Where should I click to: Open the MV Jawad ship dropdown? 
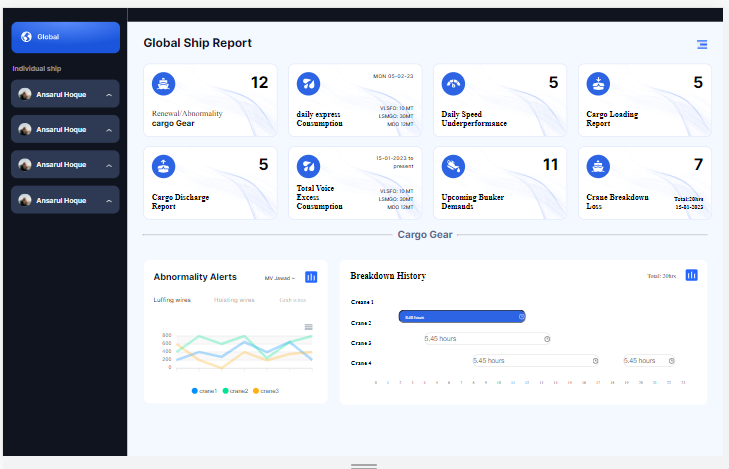[x=279, y=278]
